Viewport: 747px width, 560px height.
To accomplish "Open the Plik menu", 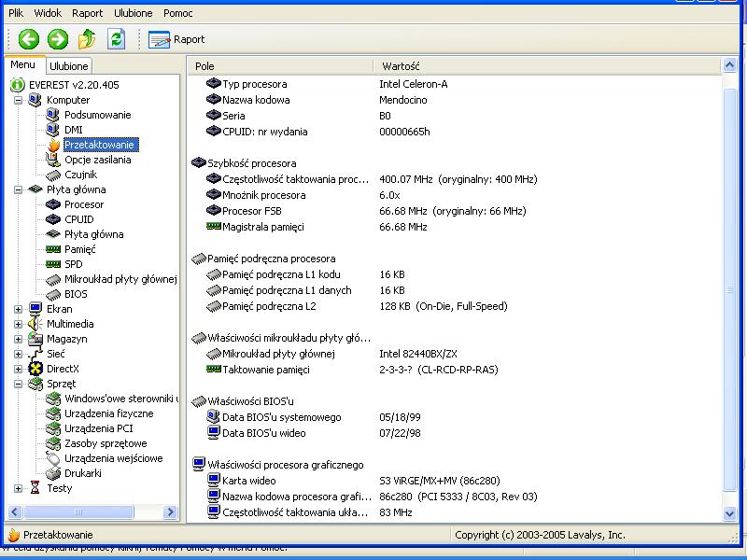I will click(16, 13).
